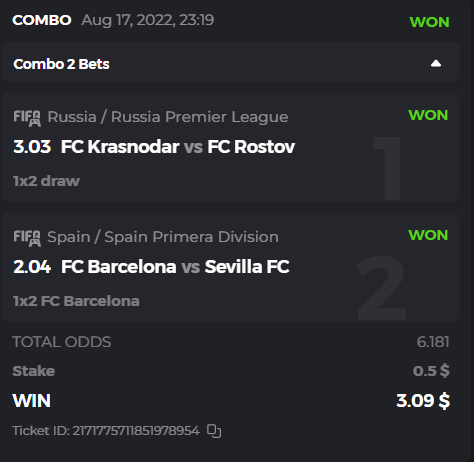The width and height of the screenshot is (474, 462).
Task: Copy the Ticket ID with copy icon
Action: pos(214,431)
